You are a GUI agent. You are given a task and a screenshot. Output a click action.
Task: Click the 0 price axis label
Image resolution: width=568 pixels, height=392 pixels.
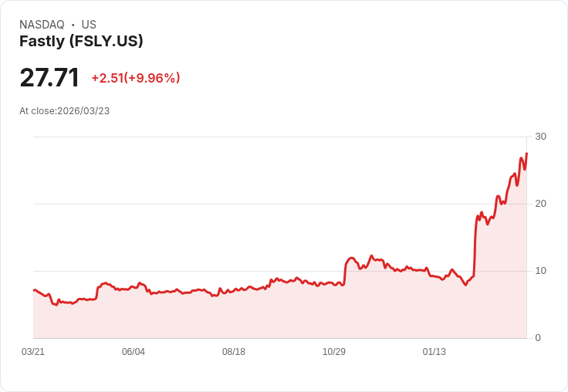tap(538, 338)
